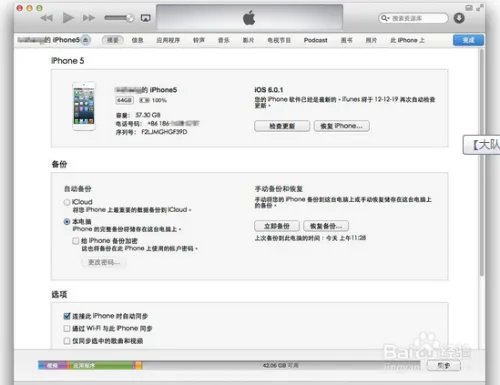This screenshot has height=385, width=500.
Task: Select the 本电脑 this computer radio button
Action: tap(67, 222)
